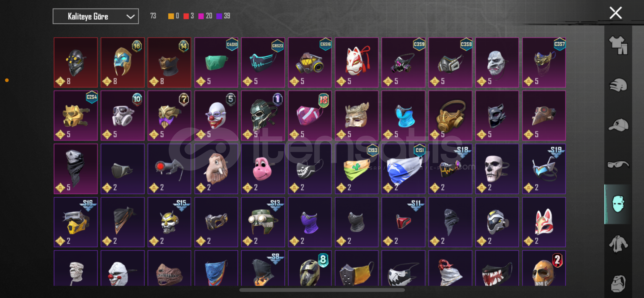
Task: Open the outfit set category icon
Action: pos(618,45)
